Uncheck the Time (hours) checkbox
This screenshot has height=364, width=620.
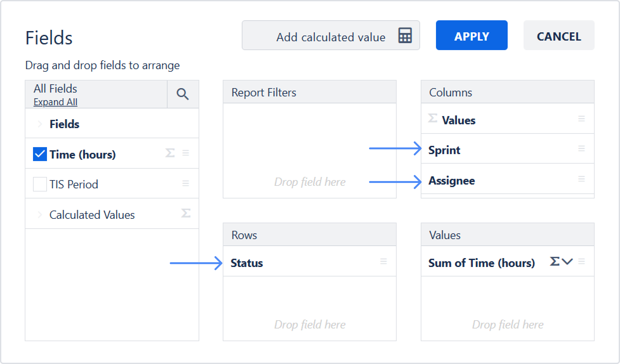point(40,154)
